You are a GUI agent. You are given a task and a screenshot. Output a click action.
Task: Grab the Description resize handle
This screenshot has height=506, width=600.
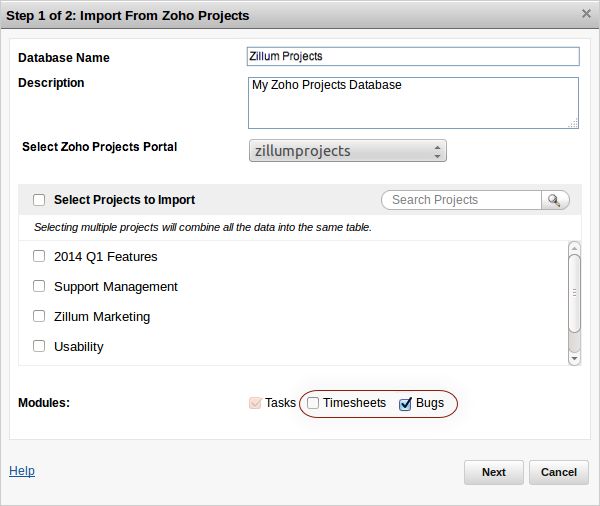(574, 123)
